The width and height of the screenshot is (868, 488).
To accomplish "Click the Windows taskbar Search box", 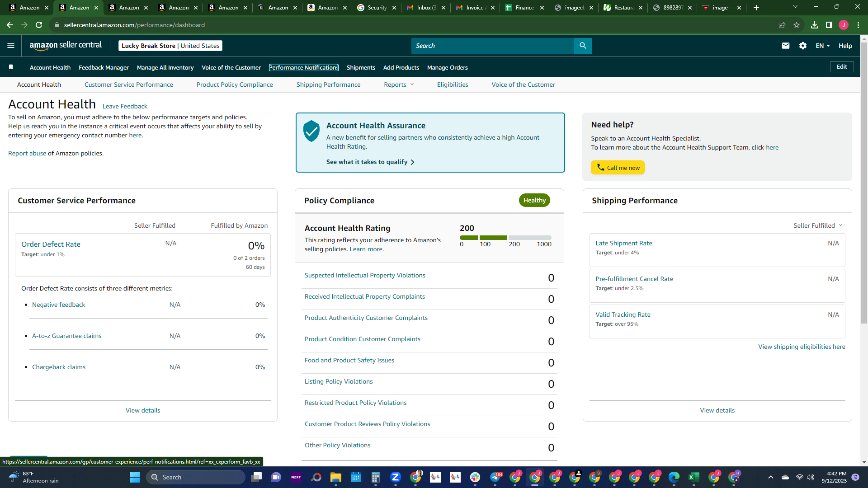I will [195, 477].
